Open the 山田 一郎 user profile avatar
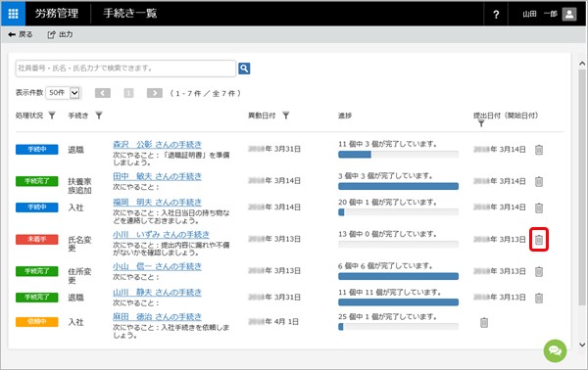Viewport: 588px width, 370px height. point(568,15)
